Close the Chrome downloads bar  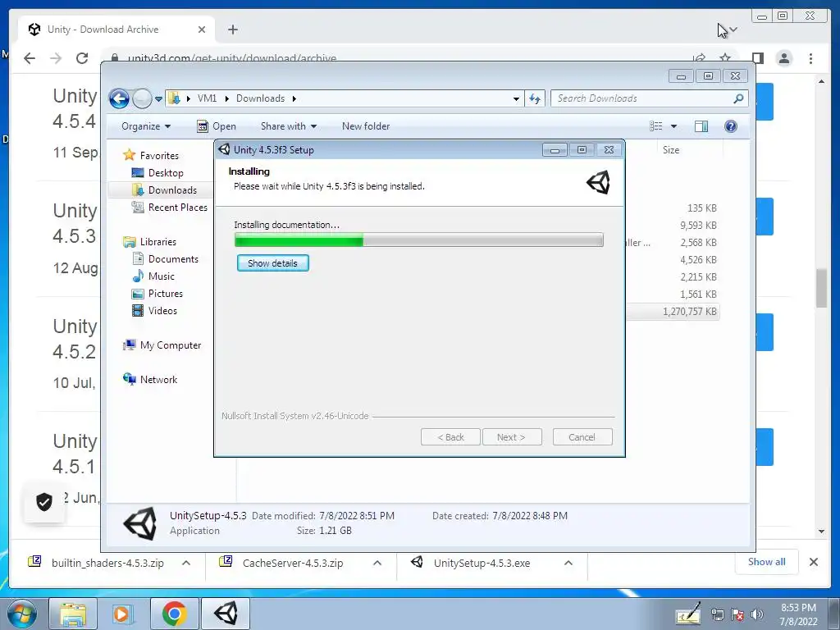click(814, 562)
